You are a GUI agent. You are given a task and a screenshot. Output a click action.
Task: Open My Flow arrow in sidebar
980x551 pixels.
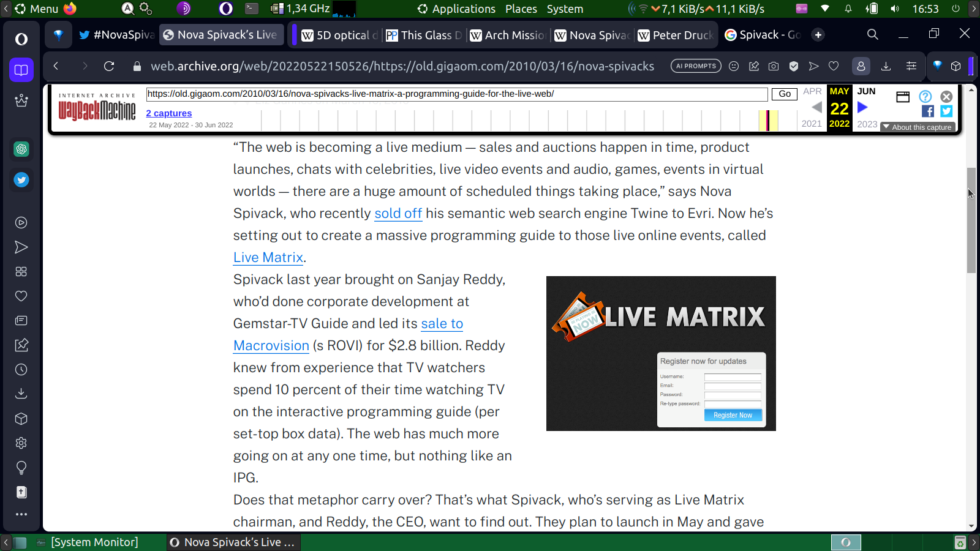click(21, 247)
